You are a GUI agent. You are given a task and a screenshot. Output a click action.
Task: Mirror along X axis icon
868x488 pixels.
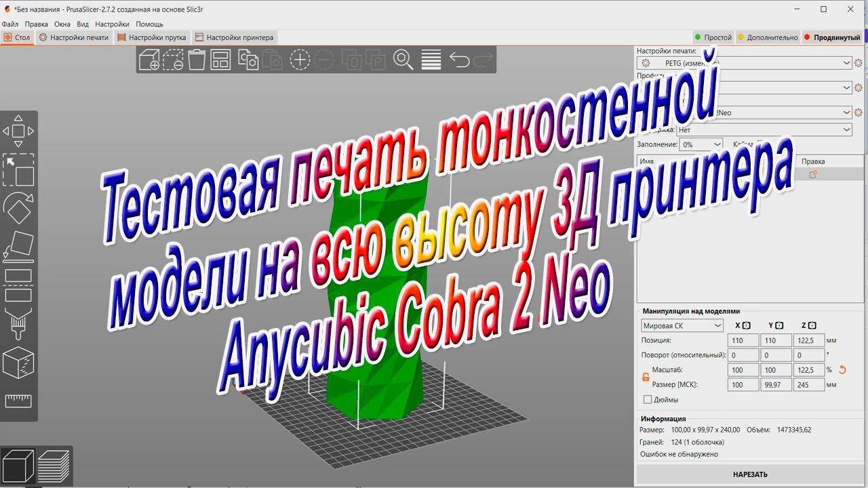[x=747, y=326]
